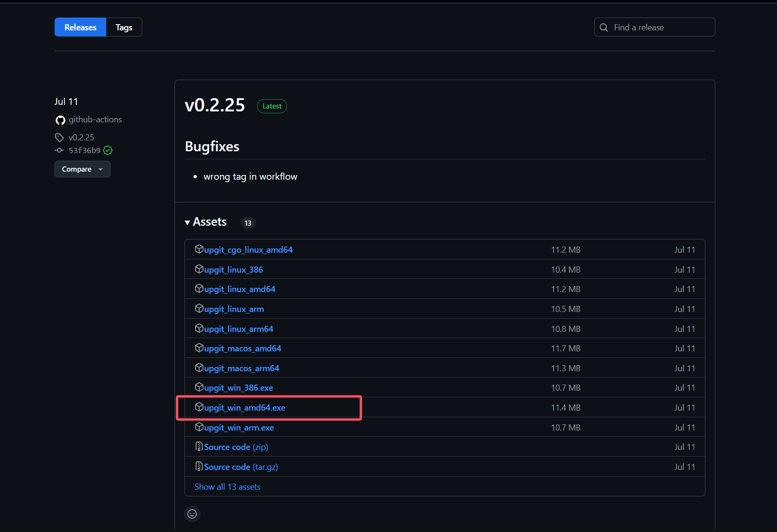Click the 'wrong tag in workflow' bullet text
The image size is (777, 532).
coord(250,176)
